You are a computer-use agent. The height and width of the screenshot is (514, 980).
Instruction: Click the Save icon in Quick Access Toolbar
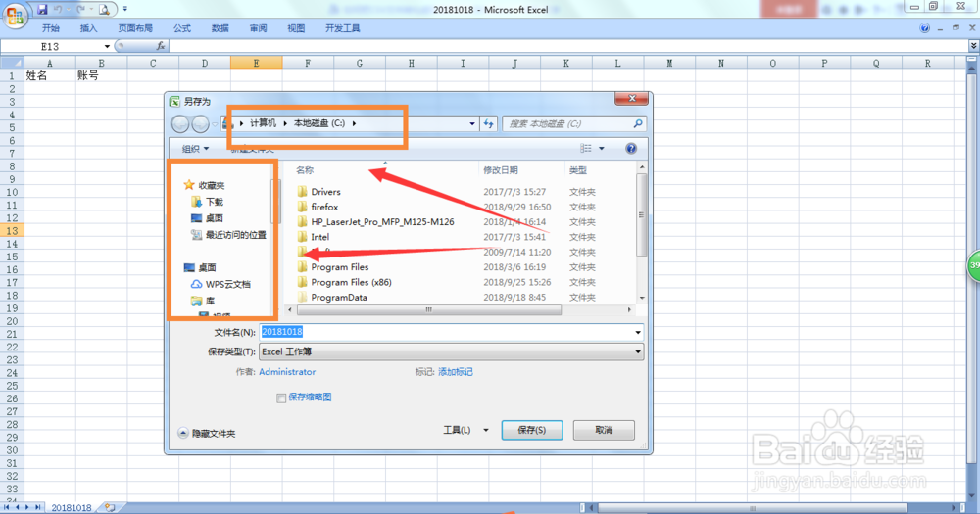[x=42, y=9]
